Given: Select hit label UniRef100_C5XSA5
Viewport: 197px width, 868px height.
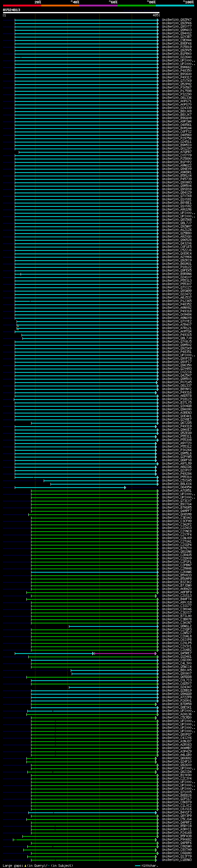Looking at the screenshot, I should tap(177, 481).
